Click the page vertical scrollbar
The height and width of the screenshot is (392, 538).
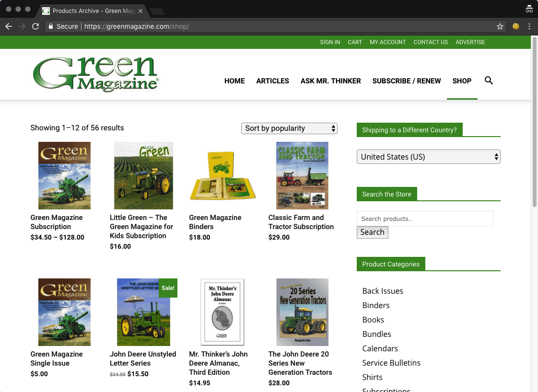534,122
